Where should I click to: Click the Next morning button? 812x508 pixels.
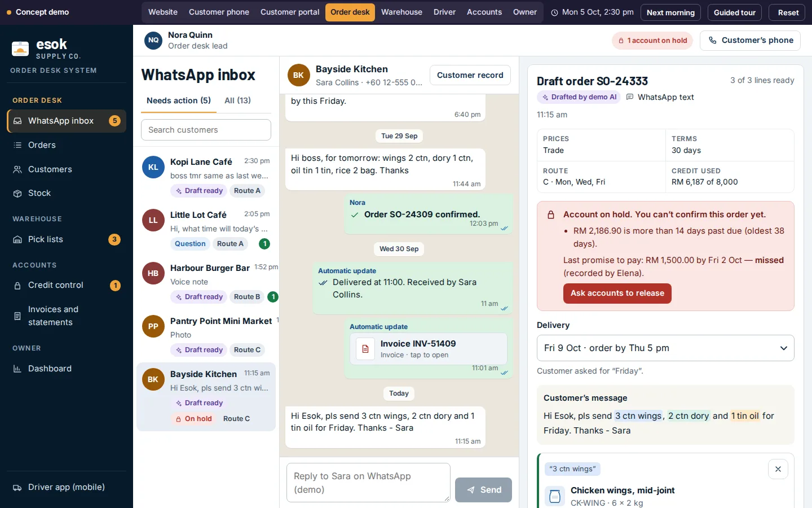click(671, 12)
